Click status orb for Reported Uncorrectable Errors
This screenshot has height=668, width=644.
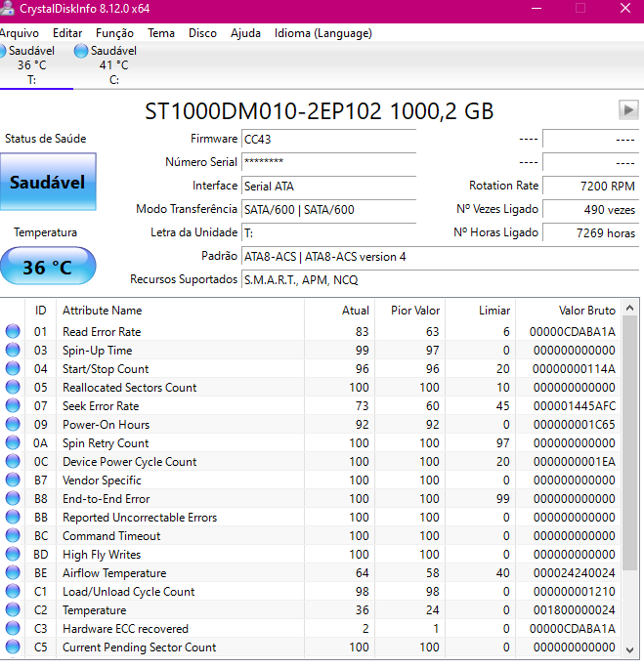[13, 517]
